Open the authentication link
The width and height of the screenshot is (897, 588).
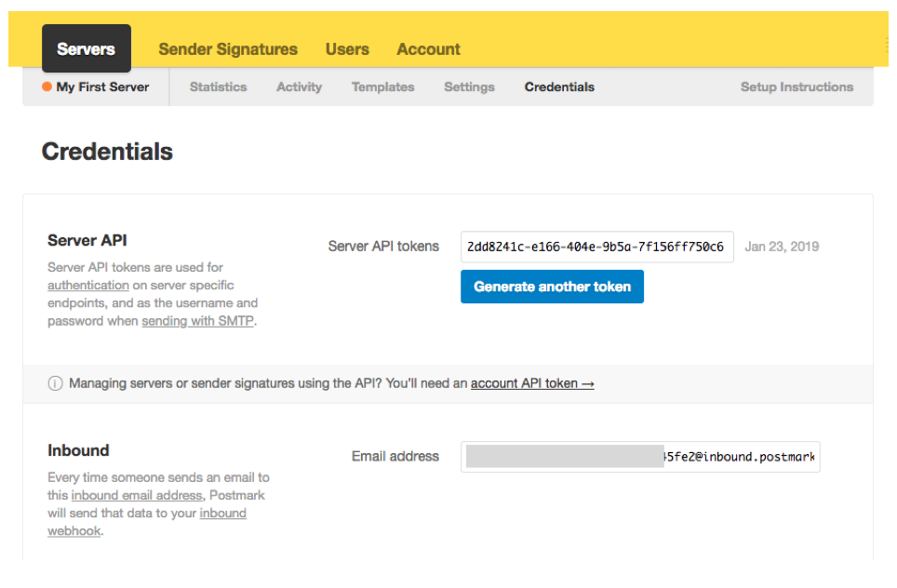click(x=87, y=285)
